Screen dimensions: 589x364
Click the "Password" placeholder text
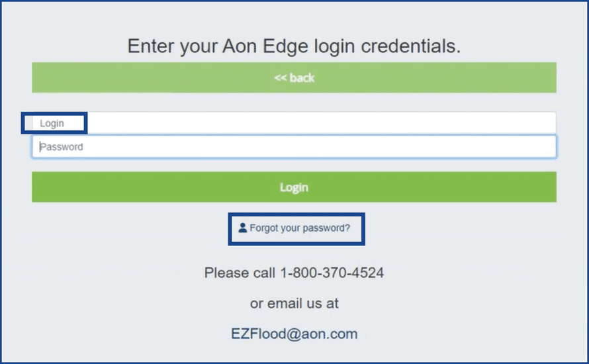point(62,147)
